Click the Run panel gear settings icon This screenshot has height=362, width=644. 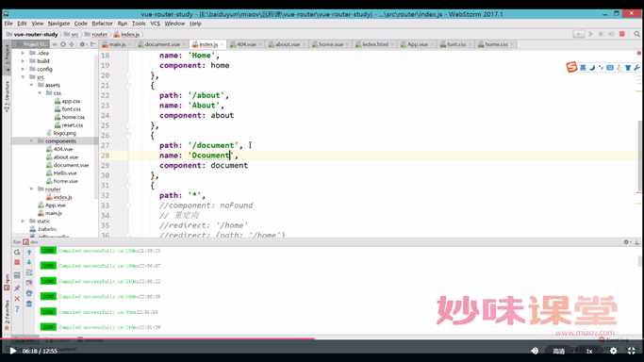coord(626,242)
